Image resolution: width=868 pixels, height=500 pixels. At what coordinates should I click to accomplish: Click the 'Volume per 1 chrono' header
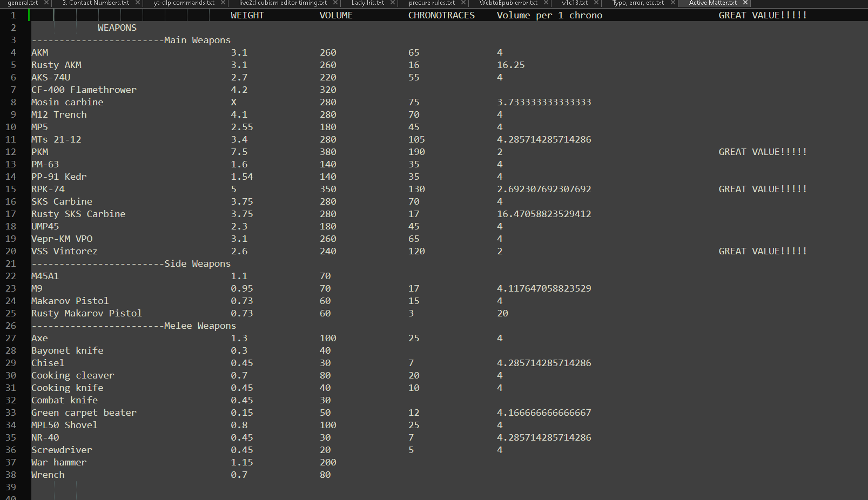[x=549, y=15]
